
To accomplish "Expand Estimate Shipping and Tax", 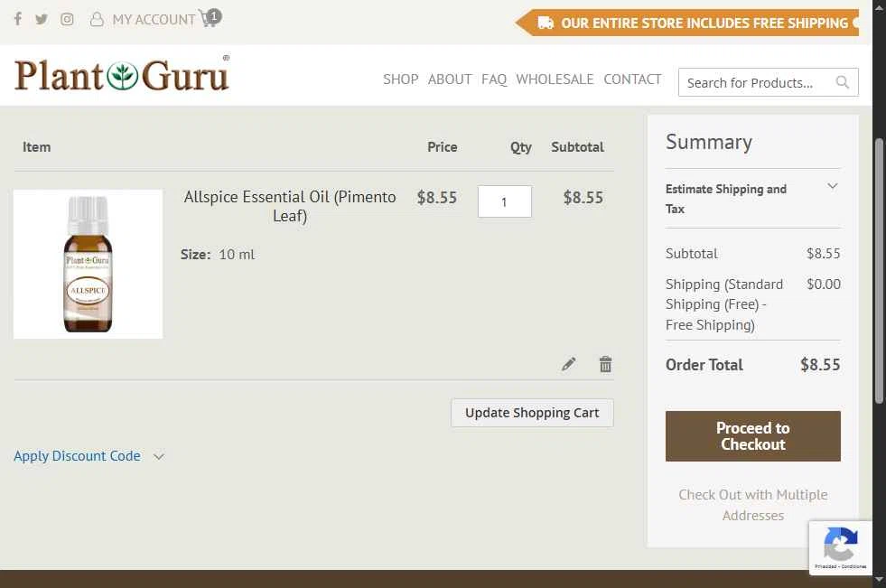I will click(752, 199).
